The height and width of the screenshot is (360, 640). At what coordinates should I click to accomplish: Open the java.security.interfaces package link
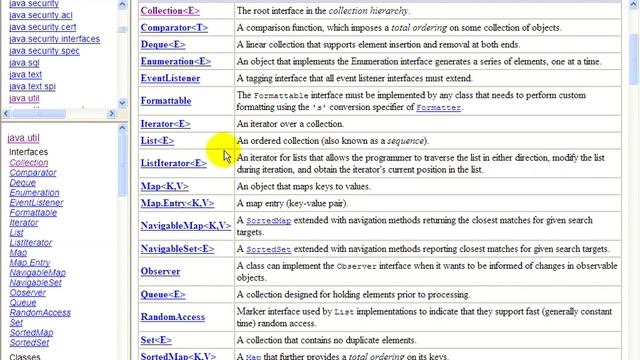[54, 39]
